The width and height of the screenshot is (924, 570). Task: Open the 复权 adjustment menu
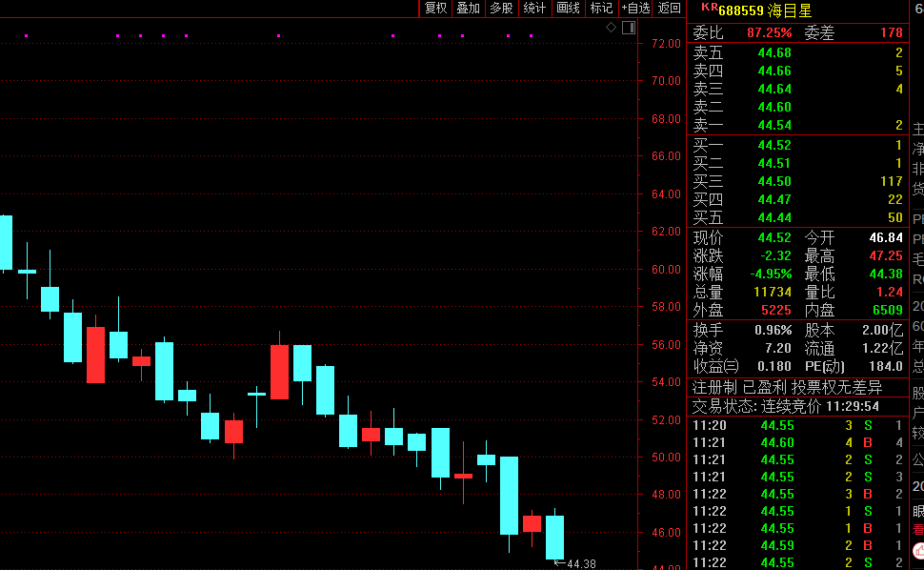435,9
